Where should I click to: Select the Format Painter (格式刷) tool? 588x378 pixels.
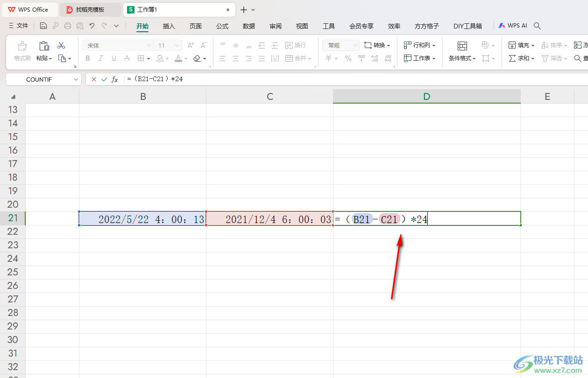coord(22,51)
